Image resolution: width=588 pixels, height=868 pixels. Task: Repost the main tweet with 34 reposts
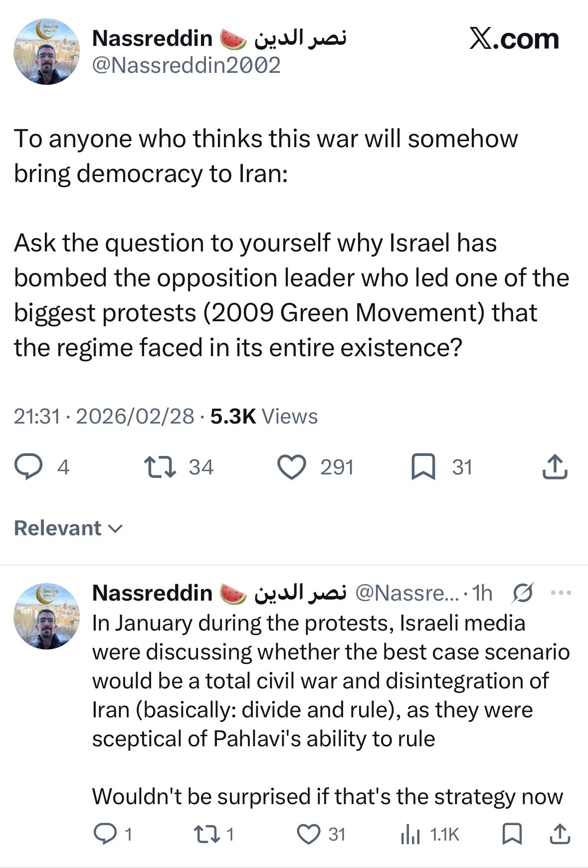[160, 467]
